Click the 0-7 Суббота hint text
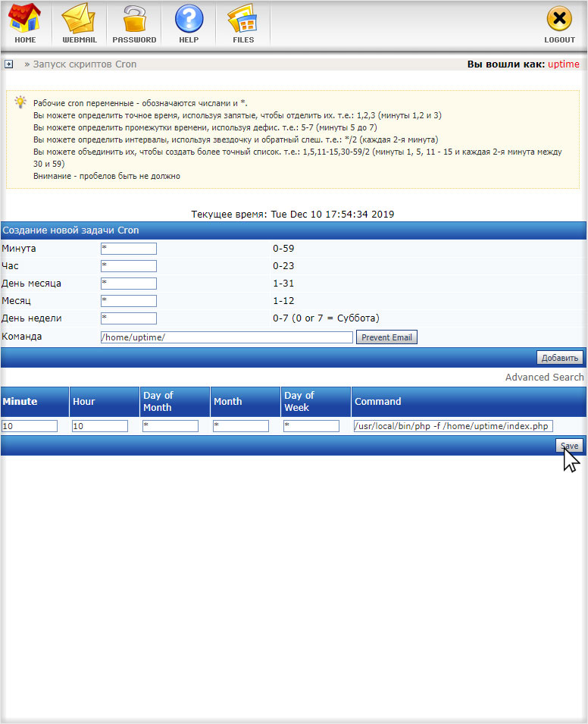The width and height of the screenshot is (588, 724). tap(326, 318)
